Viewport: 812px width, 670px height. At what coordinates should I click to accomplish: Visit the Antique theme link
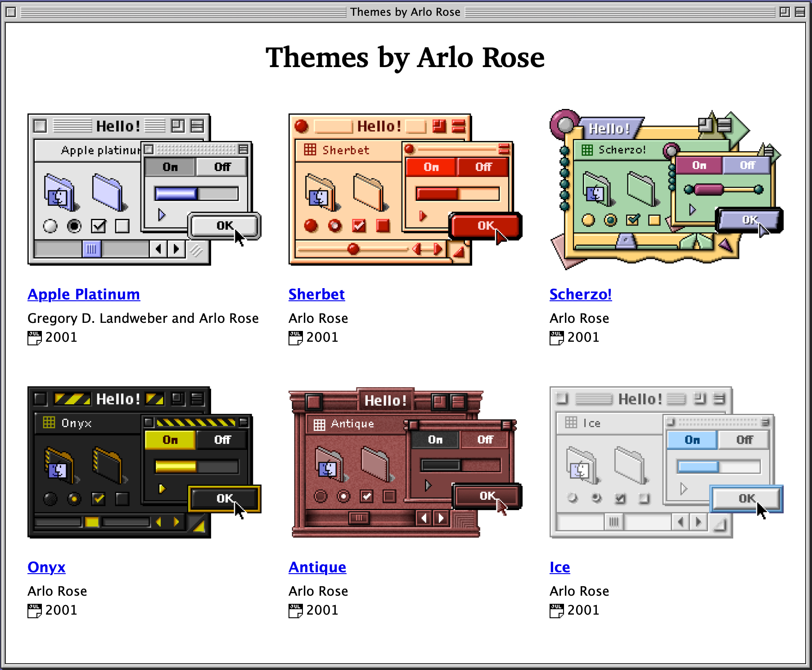pyautogui.click(x=317, y=567)
